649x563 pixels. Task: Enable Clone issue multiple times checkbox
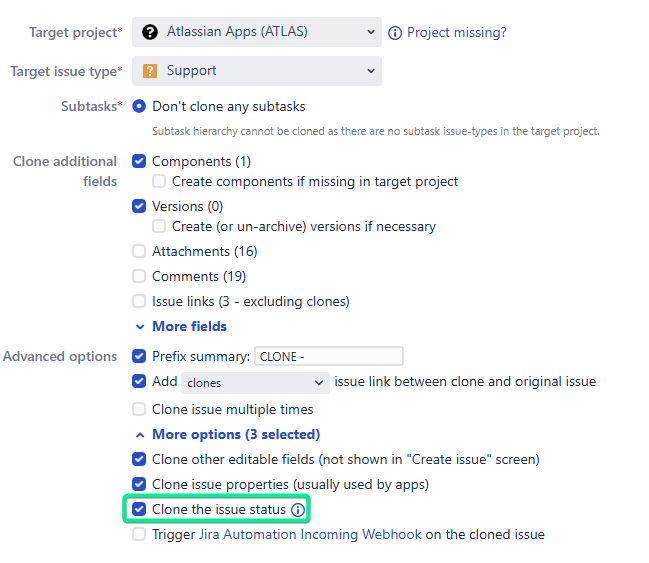(139, 409)
